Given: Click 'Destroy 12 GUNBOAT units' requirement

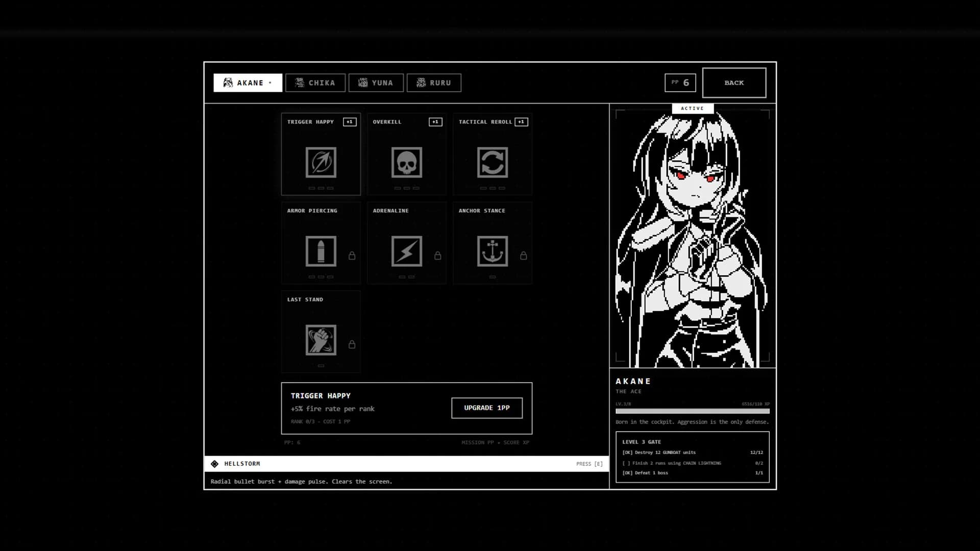Looking at the screenshot, I should coord(659,453).
